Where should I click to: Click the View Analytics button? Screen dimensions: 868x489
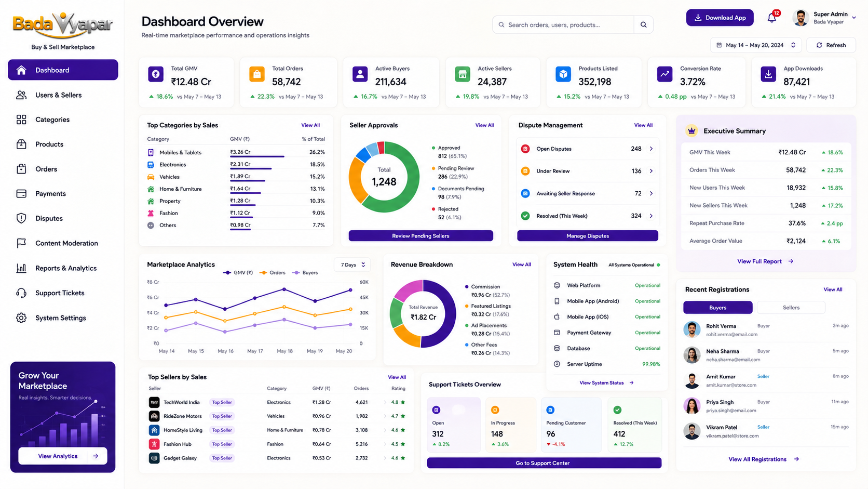[63, 456]
